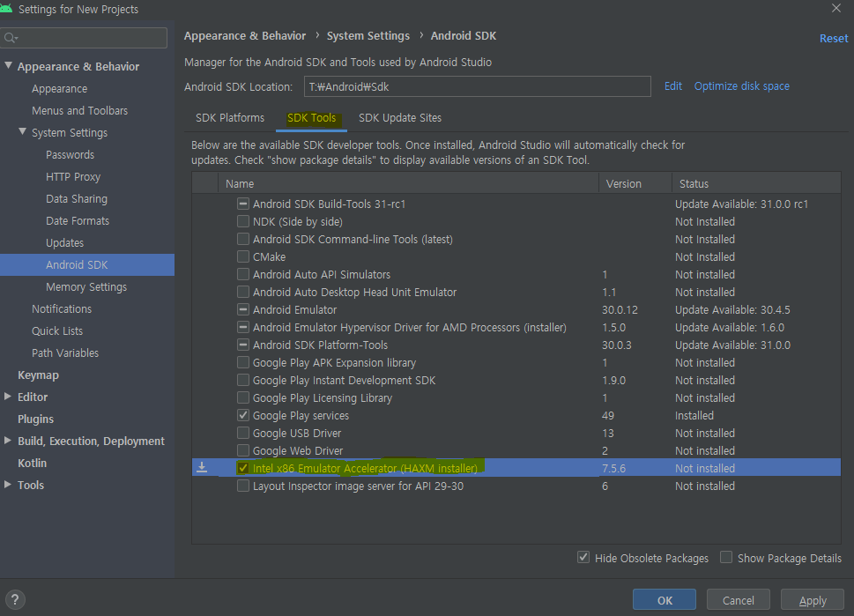Enable Show Package Details option
The height and width of the screenshot is (616, 854).
726,557
